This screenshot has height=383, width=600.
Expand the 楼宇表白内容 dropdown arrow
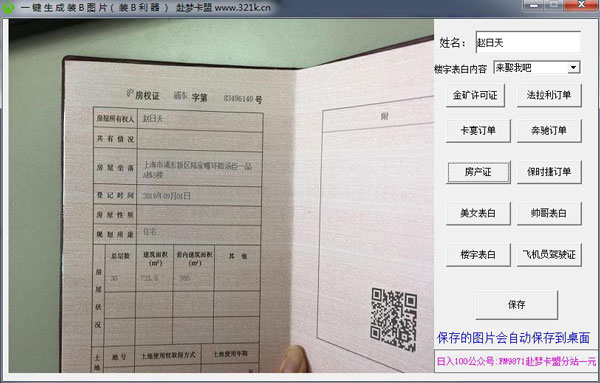[573, 68]
